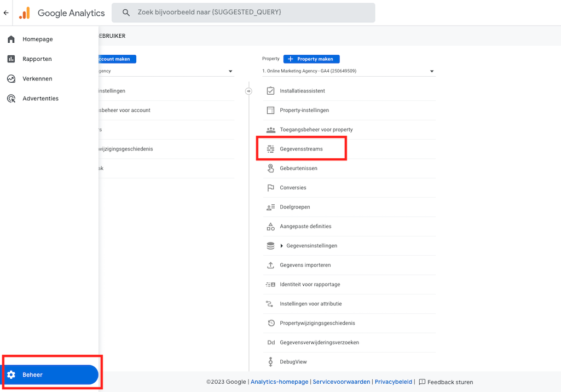Open Beheer admin settings
This screenshot has height=392, width=561.
pos(50,375)
